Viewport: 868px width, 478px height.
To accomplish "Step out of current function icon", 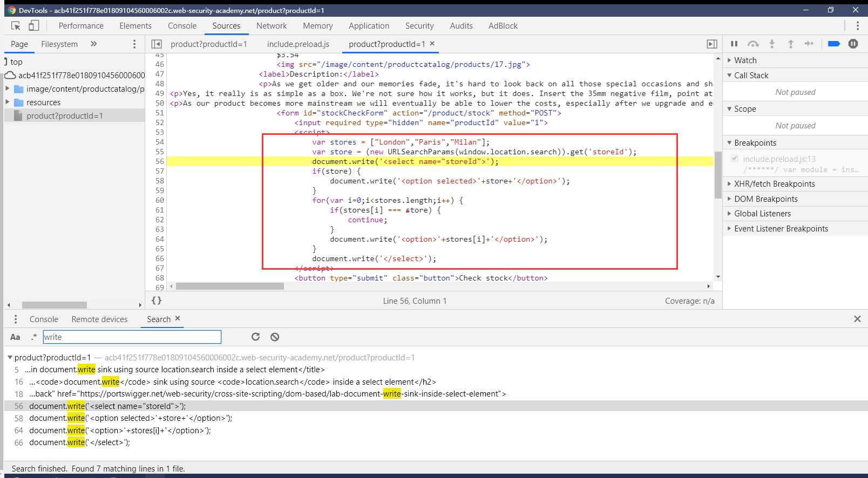I will (790, 44).
